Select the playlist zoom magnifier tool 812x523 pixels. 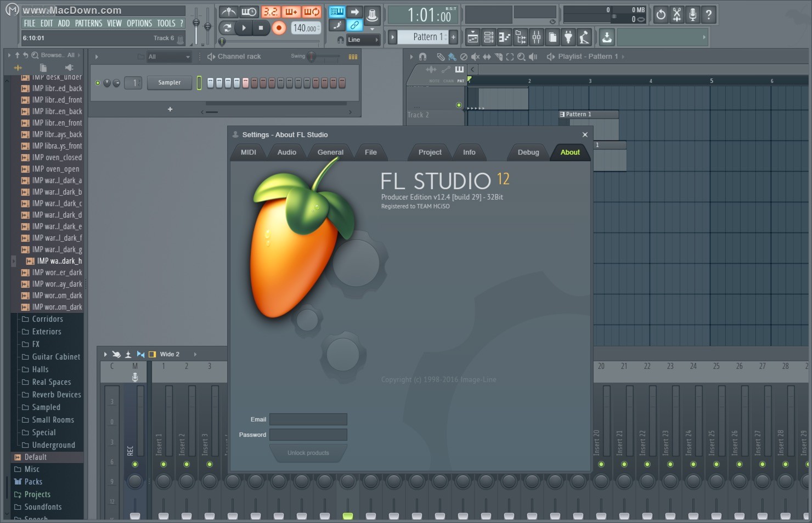coord(521,56)
